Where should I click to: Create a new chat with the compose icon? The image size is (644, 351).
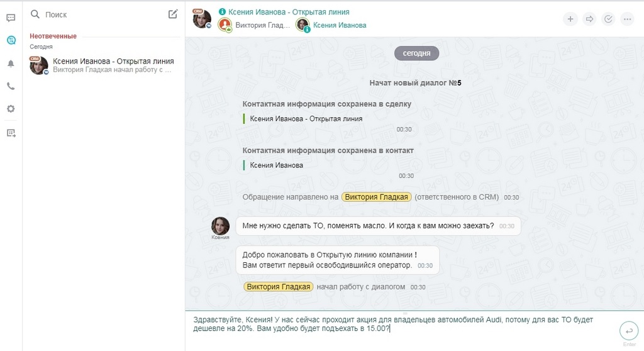[173, 14]
